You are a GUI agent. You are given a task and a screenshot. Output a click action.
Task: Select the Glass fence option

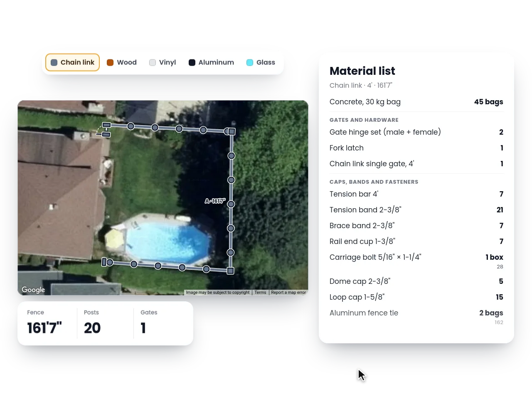[261, 62]
